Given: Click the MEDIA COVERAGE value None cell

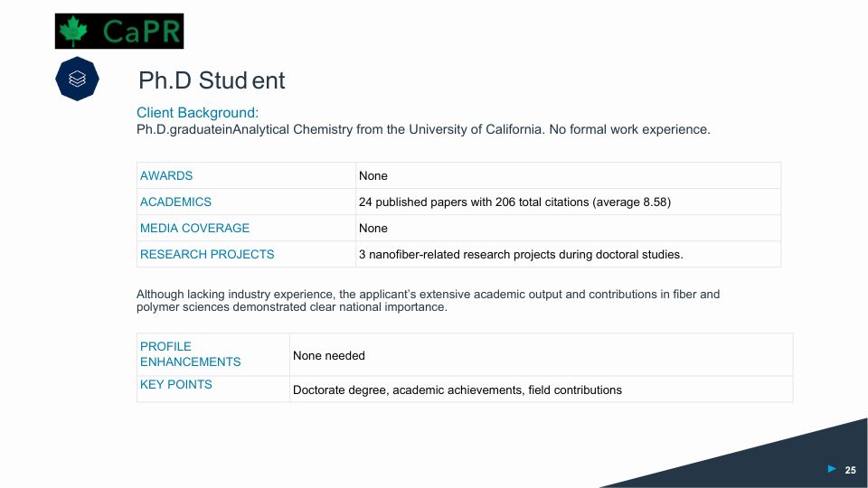Looking at the screenshot, I should pyautogui.click(x=373, y=228).
